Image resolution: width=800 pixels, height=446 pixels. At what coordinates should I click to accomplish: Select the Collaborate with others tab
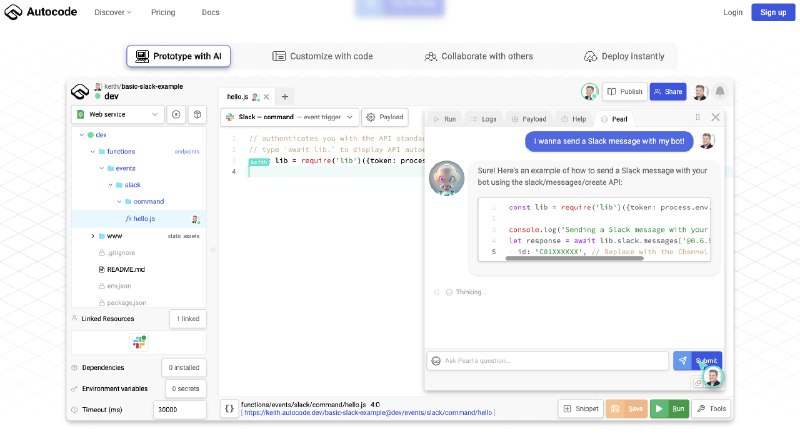point(479,56)
